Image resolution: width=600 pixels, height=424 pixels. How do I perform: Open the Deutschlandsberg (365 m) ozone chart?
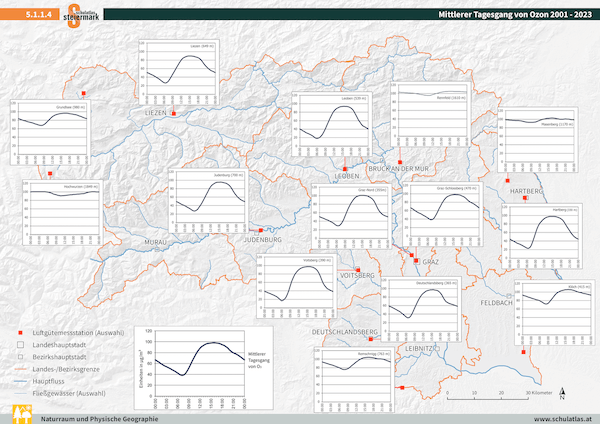point(421,309)
